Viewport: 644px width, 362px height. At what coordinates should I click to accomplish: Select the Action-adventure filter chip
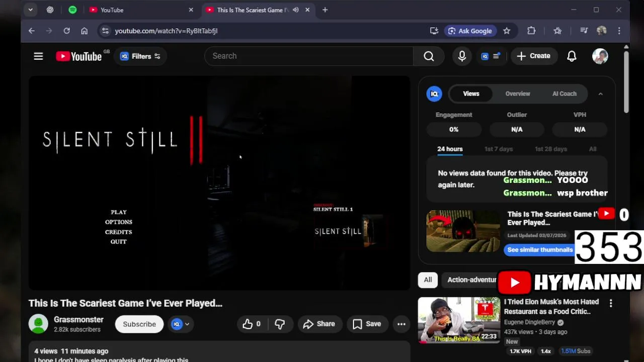pyautogui.click(x=471, y=280)
